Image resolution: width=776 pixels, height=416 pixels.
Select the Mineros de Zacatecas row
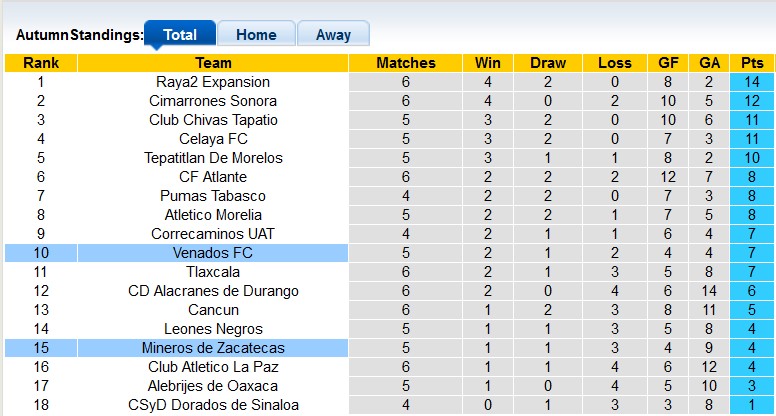tap(213, 348)
